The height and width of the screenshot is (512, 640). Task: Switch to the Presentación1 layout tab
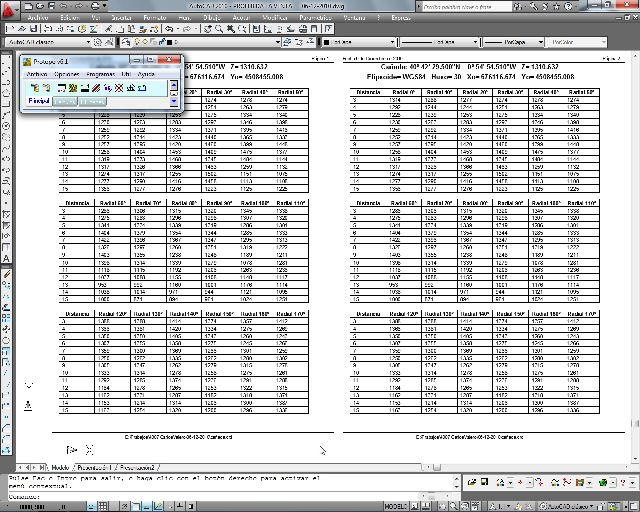(95, 467)
